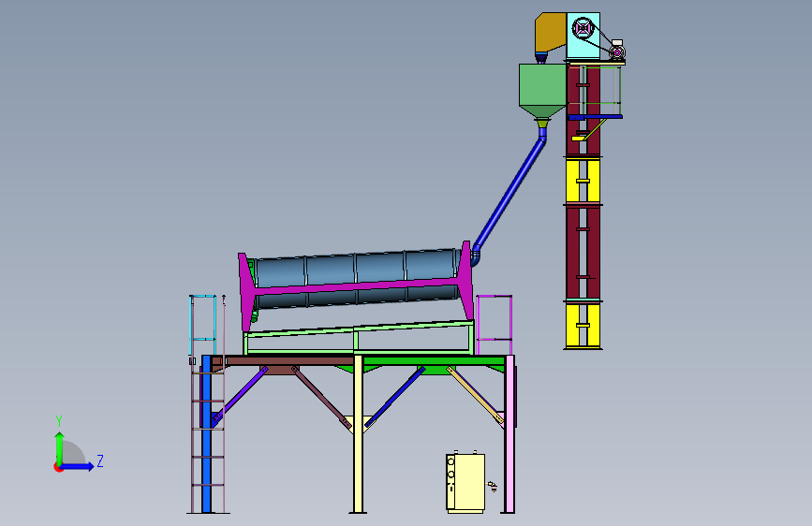Select the gold discharge hood atop the elevator
Viewport: 812px width, 526px height.
(x=549, y=32)
